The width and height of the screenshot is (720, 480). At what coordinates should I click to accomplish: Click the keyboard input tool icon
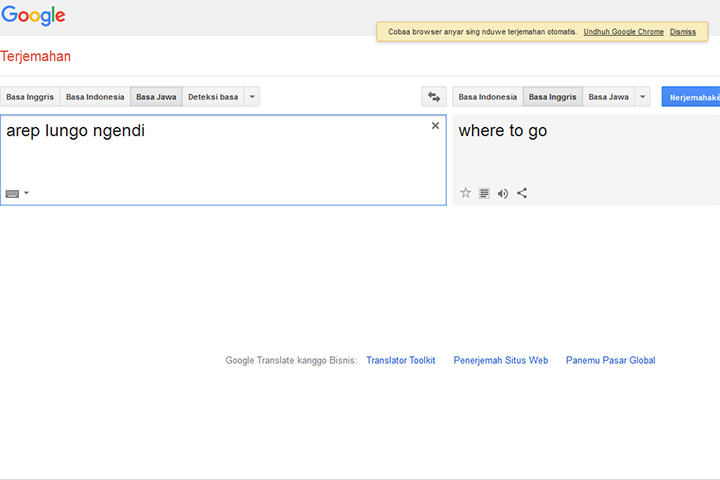(x=12, y=194)
